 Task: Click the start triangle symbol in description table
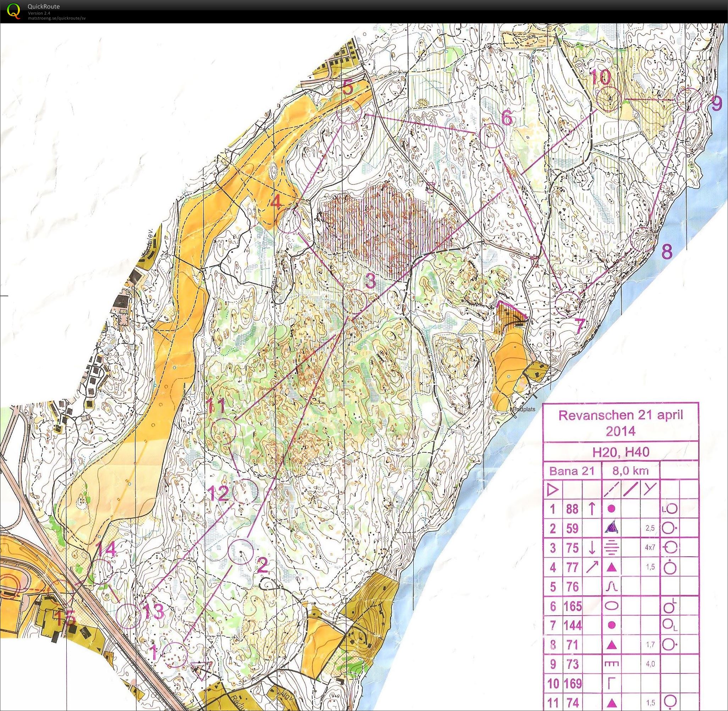pos(552,489)
